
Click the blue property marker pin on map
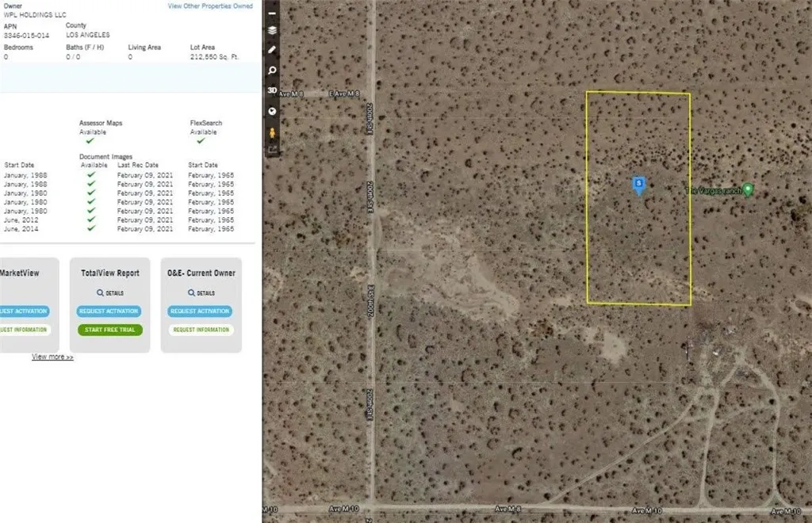(639, 185)
